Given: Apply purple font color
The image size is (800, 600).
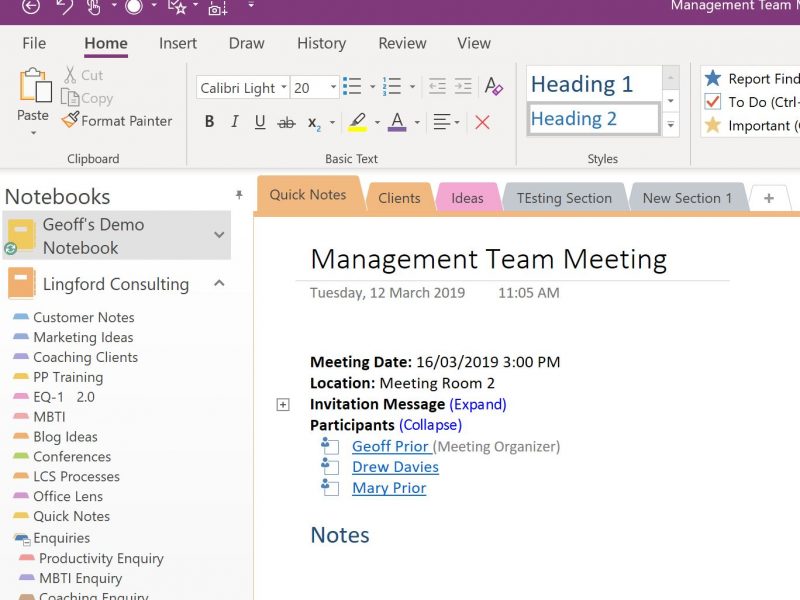Looking at the screenshot, I should [397, 122].
